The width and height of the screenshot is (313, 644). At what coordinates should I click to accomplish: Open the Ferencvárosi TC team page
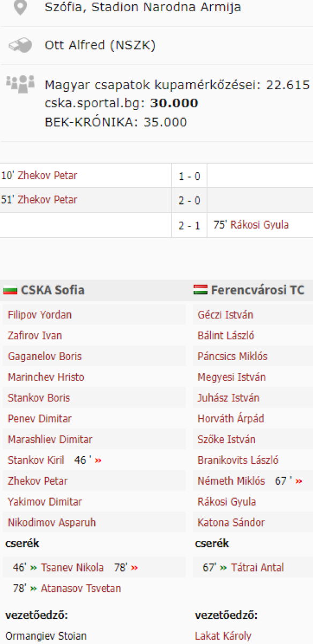(x=258, y=290)
